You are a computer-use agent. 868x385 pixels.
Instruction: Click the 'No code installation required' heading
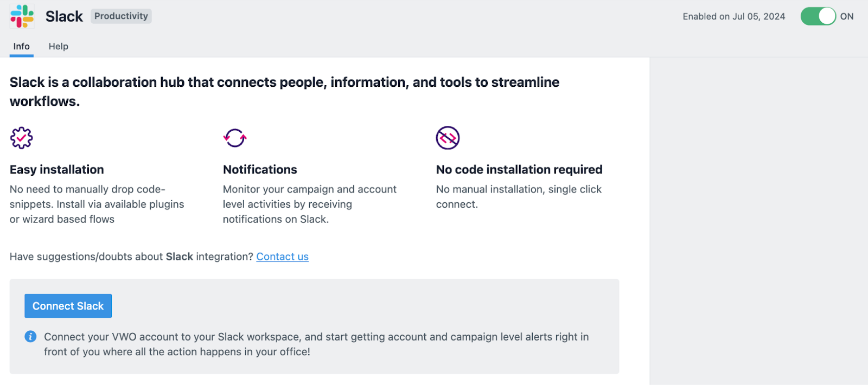pos(519,170)
